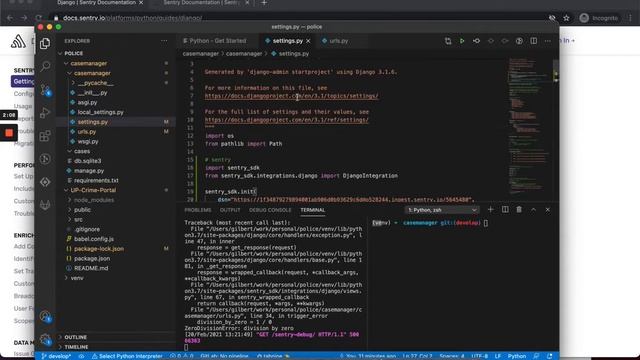This screenshot has height=360, width=640.
Task: Open package-lock.json in explorer
Action: click(x=99, y=249)
